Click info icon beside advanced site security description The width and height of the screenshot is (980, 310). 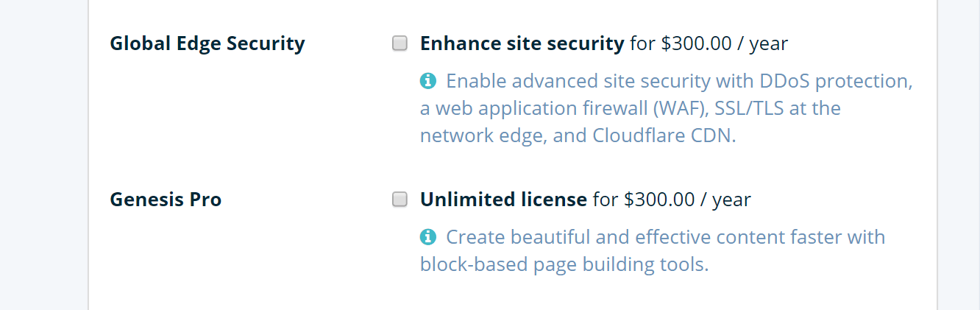tap(427, 80)
